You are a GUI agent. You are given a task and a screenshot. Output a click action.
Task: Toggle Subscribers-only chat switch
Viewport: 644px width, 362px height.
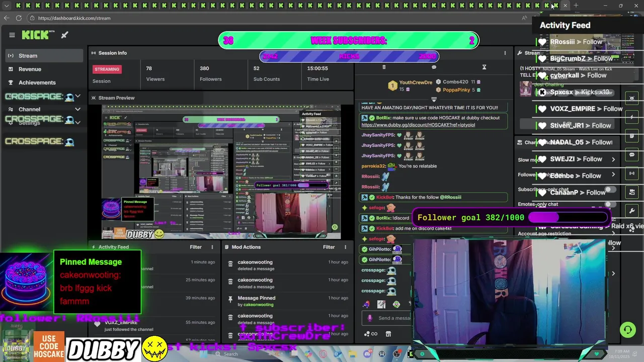pyautogui.click(x=610, y=190)
